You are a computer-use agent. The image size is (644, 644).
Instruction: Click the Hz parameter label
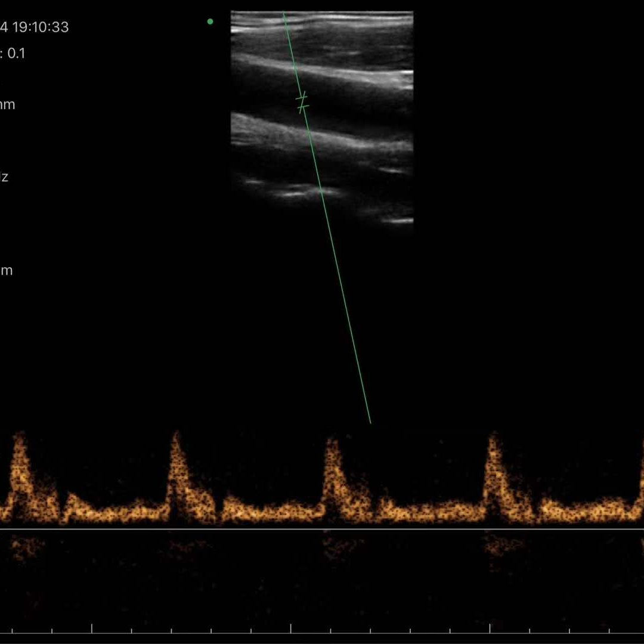point(4,177)
